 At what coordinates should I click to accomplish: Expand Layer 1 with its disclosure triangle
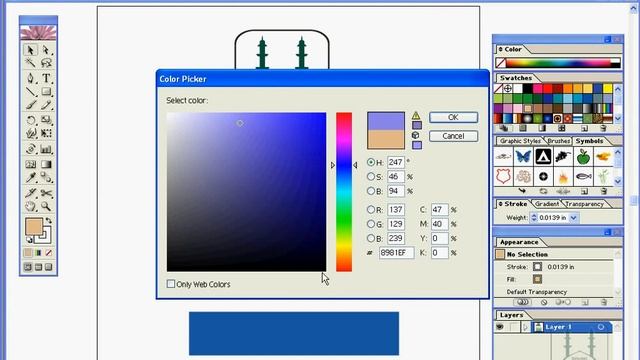coord(526,327)
